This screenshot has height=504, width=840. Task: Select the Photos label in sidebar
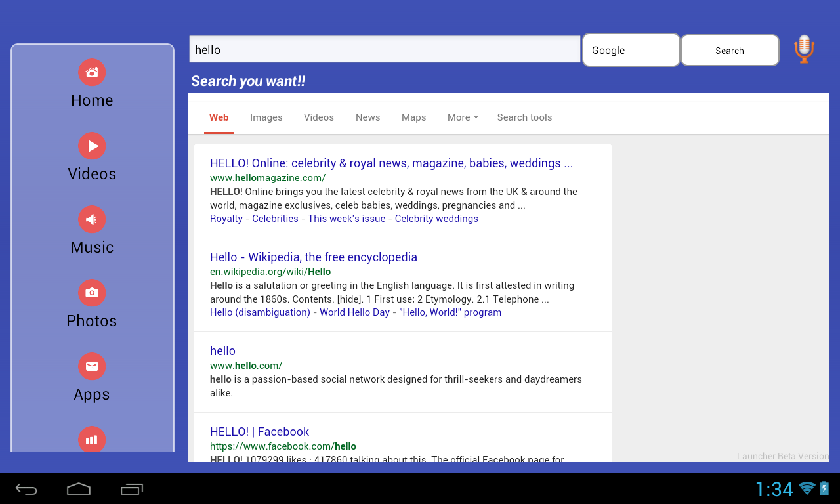coord(92,321)
